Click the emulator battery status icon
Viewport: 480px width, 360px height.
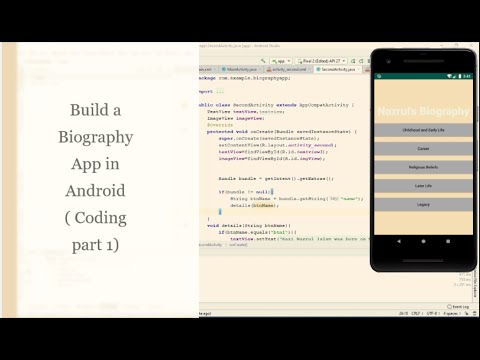point(460,76)
